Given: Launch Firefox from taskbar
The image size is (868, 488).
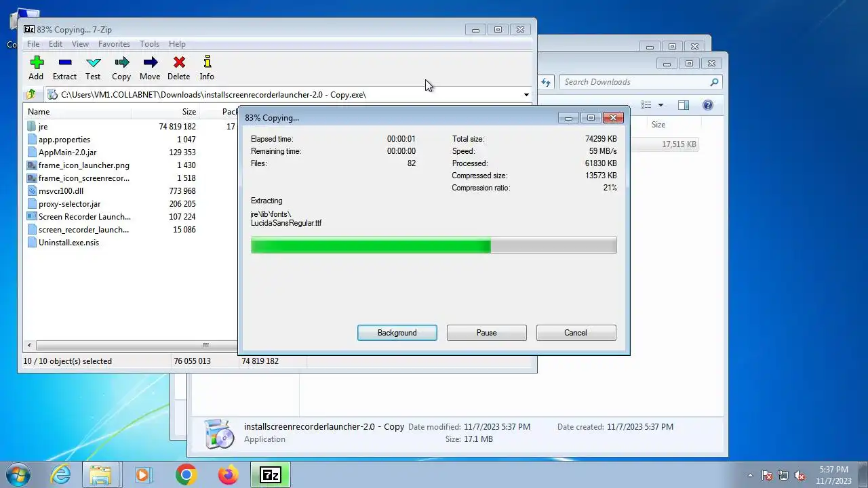Looking at the screenshot, I should 228,474.
